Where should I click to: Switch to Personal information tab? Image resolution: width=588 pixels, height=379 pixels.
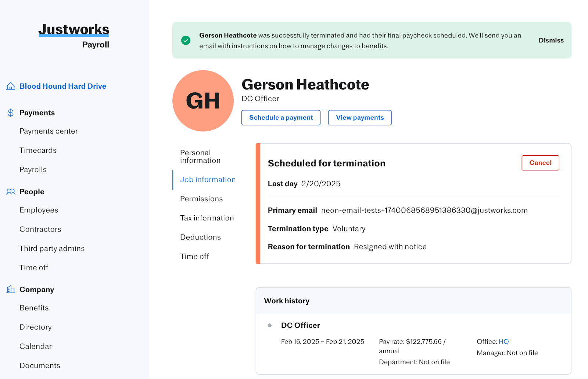[200, 156]
